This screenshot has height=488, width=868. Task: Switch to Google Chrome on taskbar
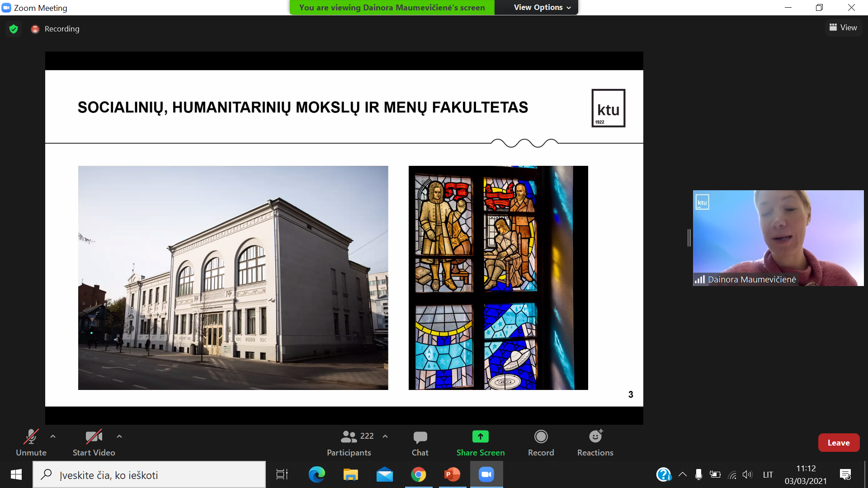pos(419,474)
